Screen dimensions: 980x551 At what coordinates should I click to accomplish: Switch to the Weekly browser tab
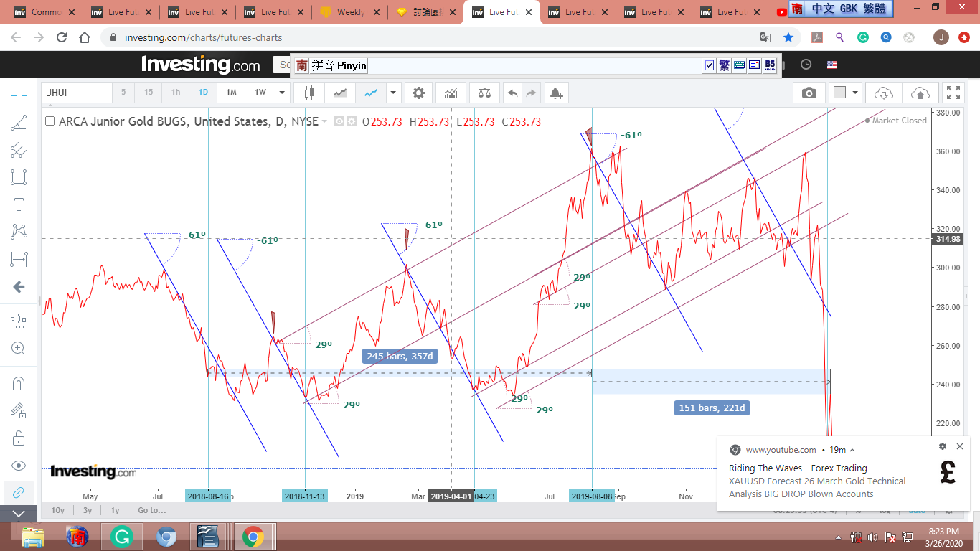coord(350,12)
